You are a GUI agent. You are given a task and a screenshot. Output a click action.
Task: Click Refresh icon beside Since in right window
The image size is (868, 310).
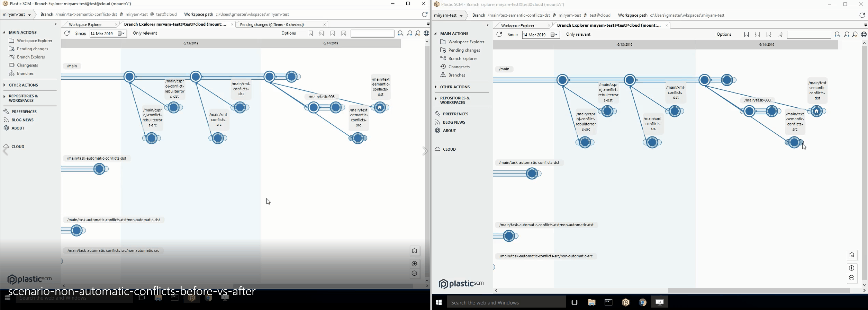pyautogui.click(x=499, y=35)
